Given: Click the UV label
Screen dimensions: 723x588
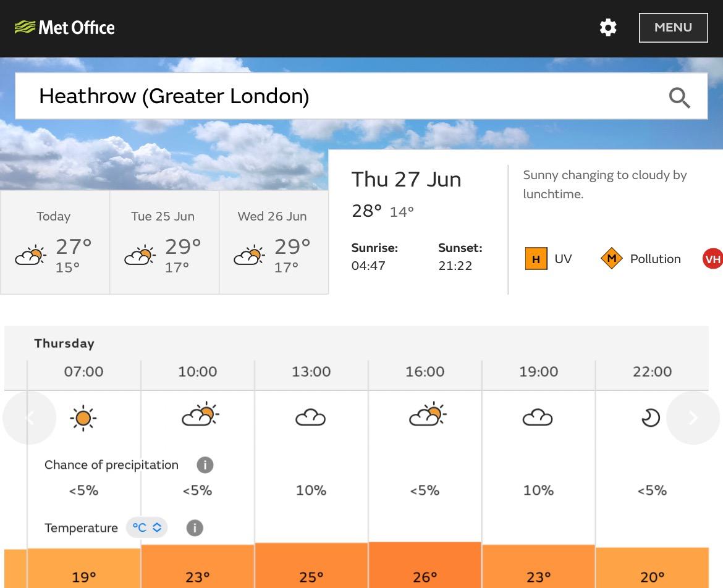Looking at the screenshot, I should [563, 259].
